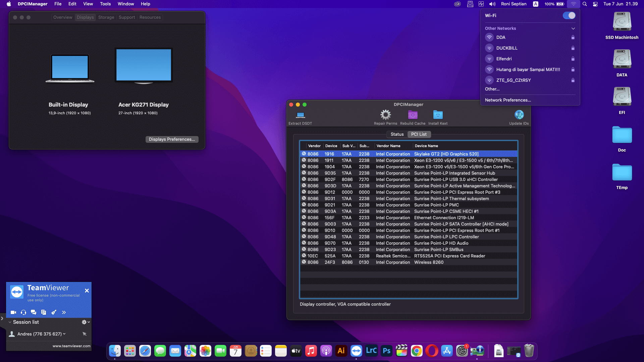The height and width of the screenshot is (362, 644).
Task: Click the remote control monitor icon in TeamViewer
Action: [x=13, y=312]
